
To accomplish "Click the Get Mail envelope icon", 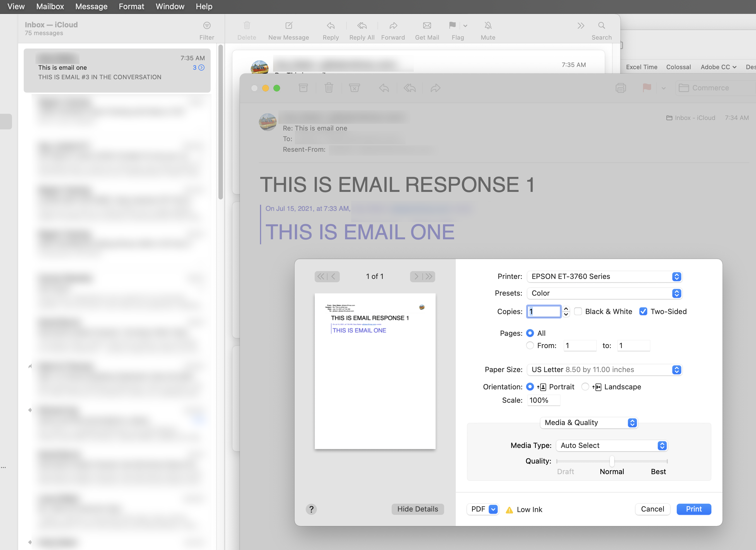I will [427, 26].
